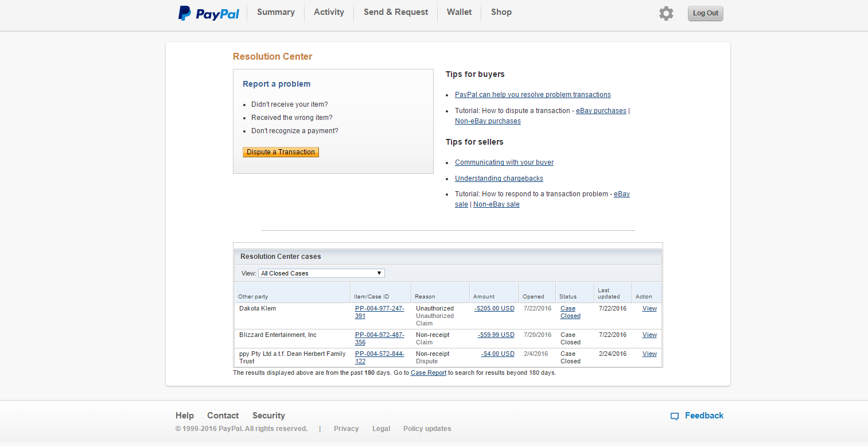The width and height of the screenshot is (868, 446).
Task: Click the 'Tips for sellers' heading
Action: [x=474, y=142]
